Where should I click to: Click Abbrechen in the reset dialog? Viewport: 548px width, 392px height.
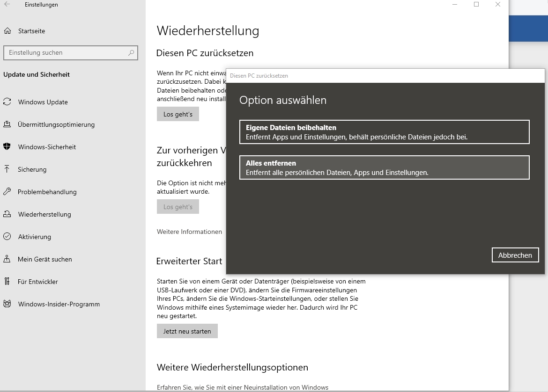pyautogui.click(x=515, y=255)
